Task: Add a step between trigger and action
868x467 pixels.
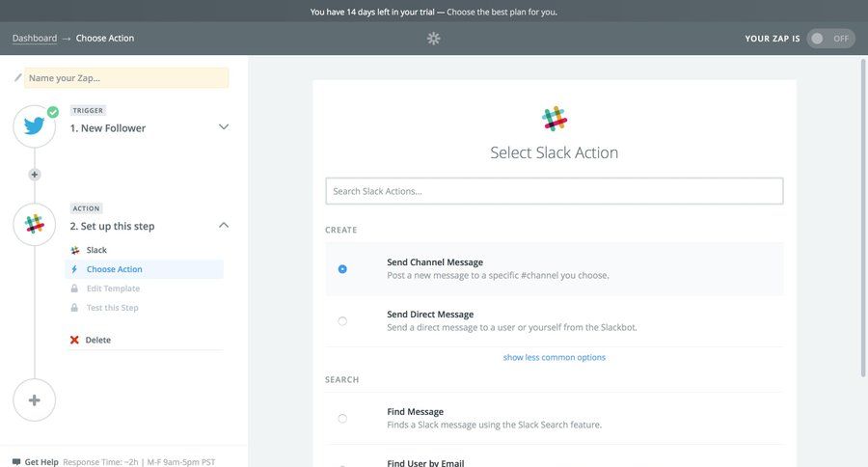Action: [35, 175]
